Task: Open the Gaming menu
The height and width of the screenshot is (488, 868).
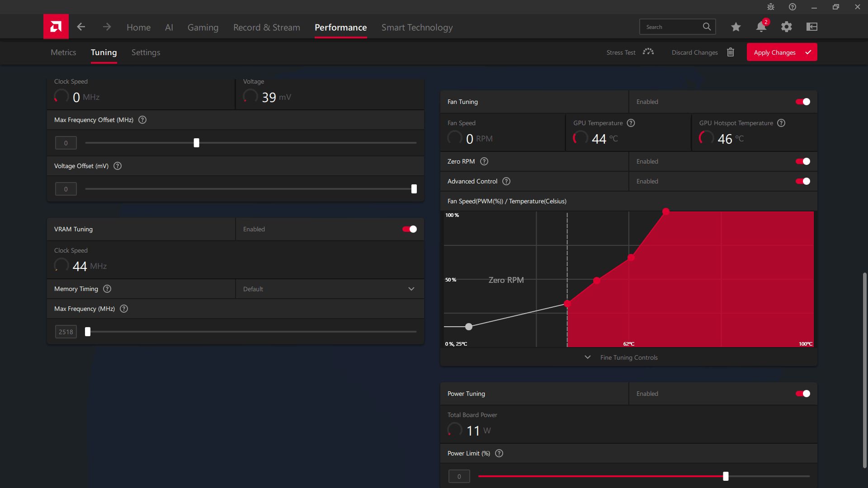Action: pos(203,28)
